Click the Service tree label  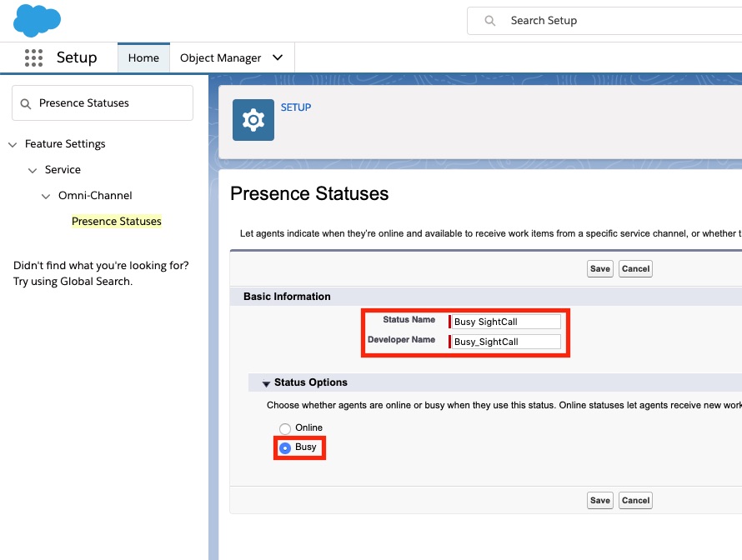[x=63, y=169]
